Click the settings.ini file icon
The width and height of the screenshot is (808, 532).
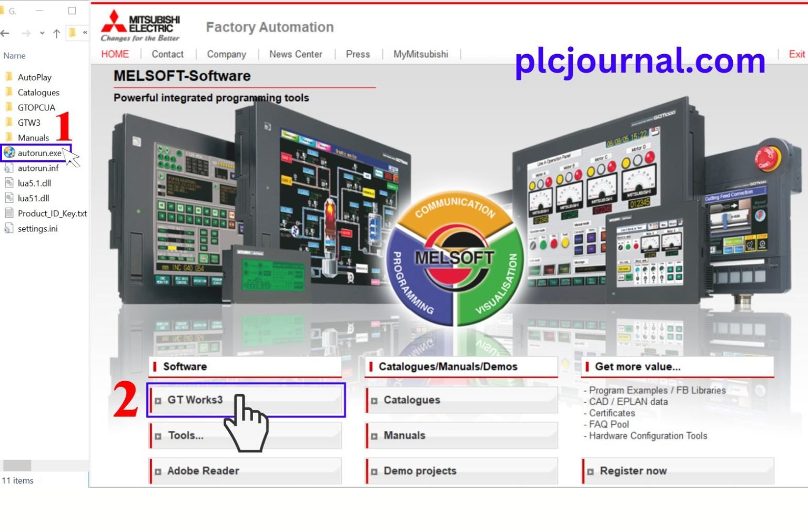pos(9,229)
